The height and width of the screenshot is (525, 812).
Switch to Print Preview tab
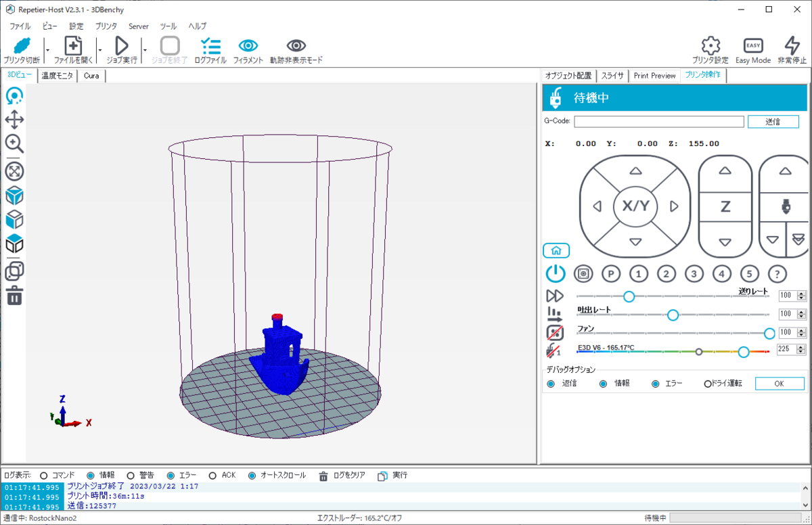[x=654, y=76]
